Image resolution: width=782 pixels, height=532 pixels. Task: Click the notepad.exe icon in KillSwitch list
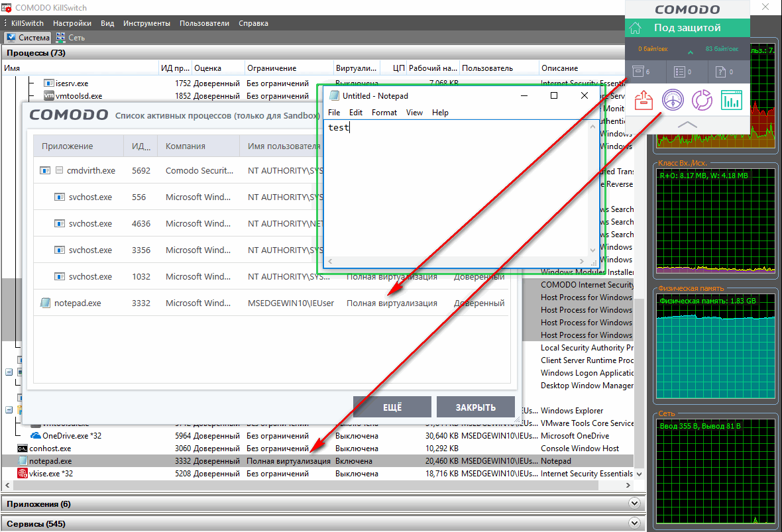click(x=23, y=461)
